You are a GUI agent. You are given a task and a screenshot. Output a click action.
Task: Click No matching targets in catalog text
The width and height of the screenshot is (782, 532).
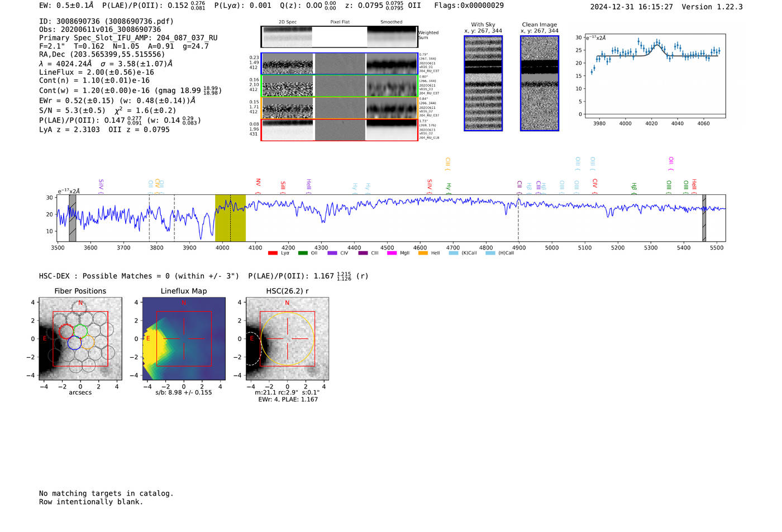click(x=106, y=493)
